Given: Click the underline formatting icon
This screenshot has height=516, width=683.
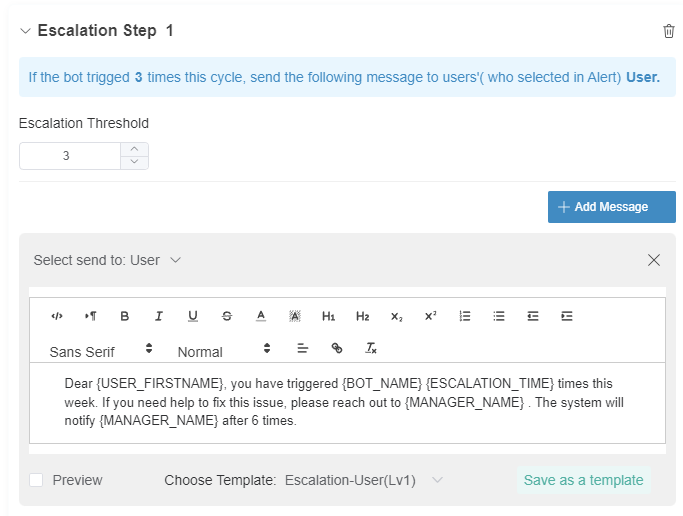Looking at the screenshot, I should (x=193, y=316).
